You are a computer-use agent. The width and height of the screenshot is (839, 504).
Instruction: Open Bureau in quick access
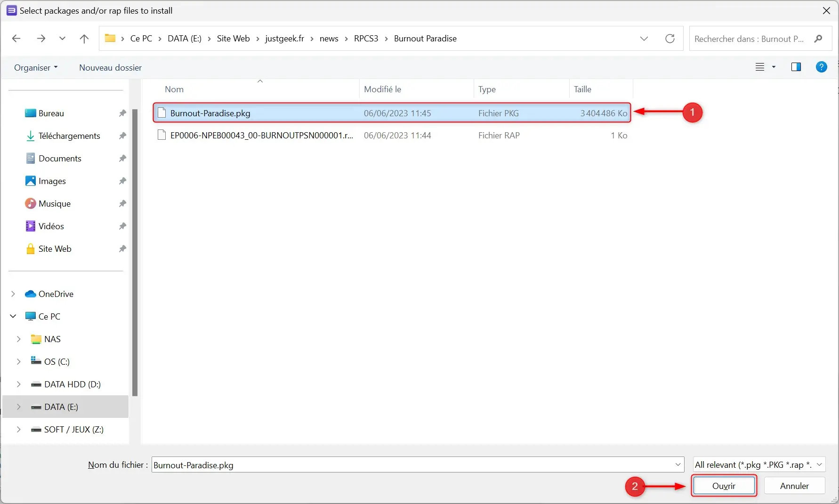point(51,113)
